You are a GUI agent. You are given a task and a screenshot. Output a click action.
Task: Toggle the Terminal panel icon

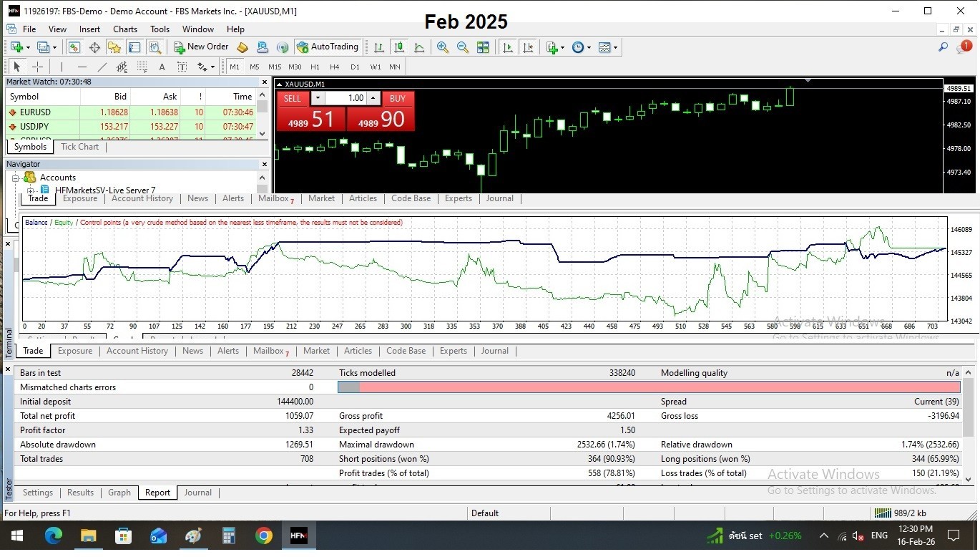pyautogui.click(x=134, y=47)
